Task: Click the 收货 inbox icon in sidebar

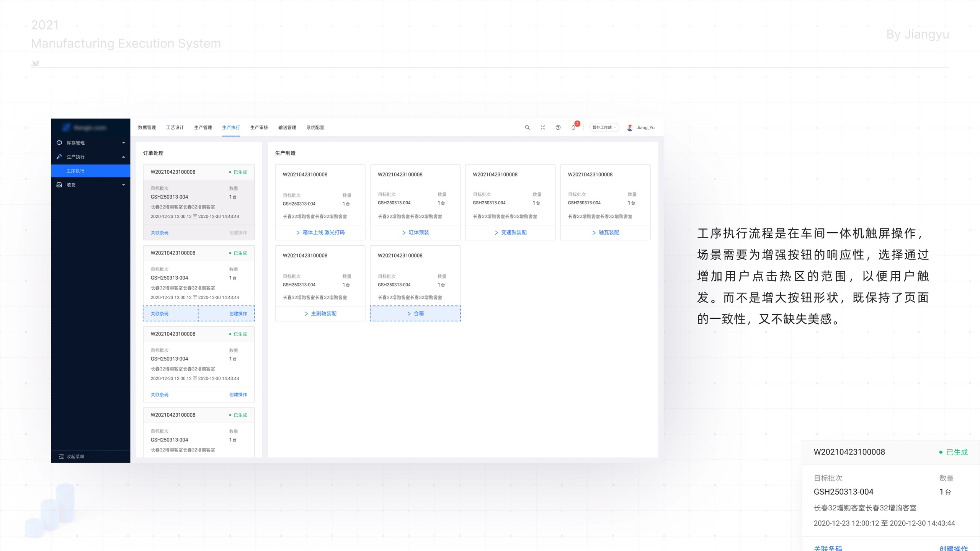Action: 59,185
